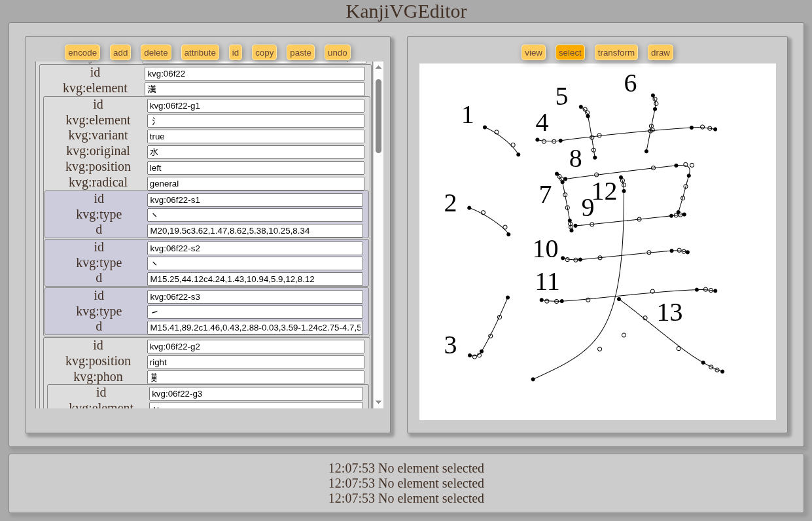Edit the kvg:06f22-g3 id field
This screenshot has width=812, height=521.
[x=256, y=393]
